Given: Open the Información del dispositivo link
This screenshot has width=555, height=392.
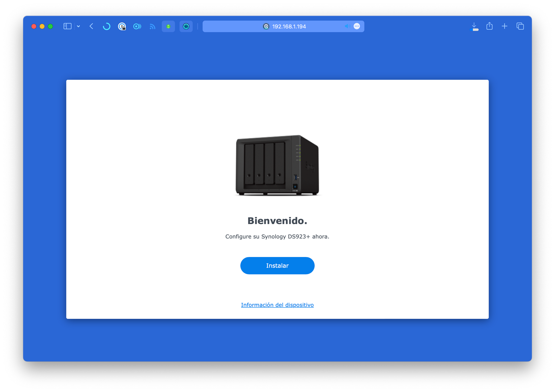Looking at the screenshot, I should (x=277, y=305).
